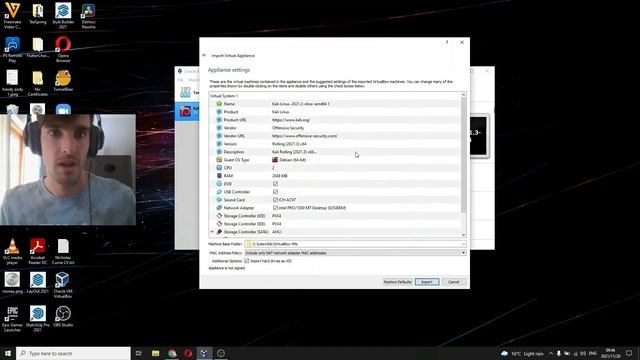Image resolution: width=640 pixels, height=360 pixels.
Task: Select the USB Controller row icon
Action: 219,192
